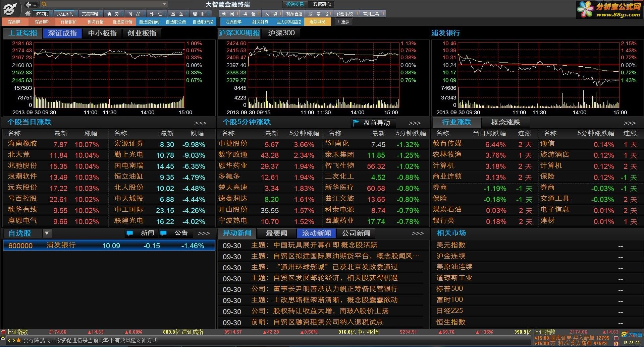Switch to 公司新闻 tab
This screenshot has height=347, width=644.
point(356,233)
